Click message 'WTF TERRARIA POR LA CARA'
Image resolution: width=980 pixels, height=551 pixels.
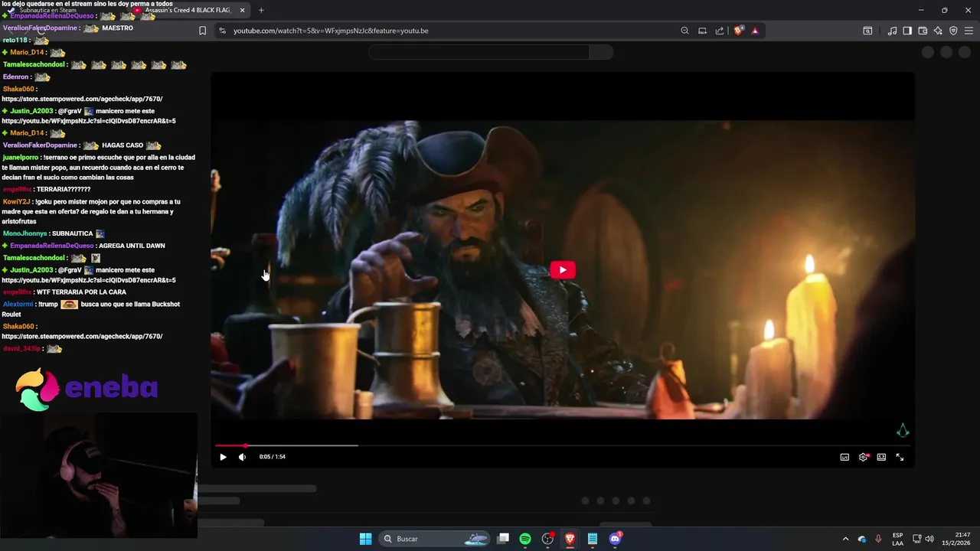pyautogui.click(x=81, y=292)
